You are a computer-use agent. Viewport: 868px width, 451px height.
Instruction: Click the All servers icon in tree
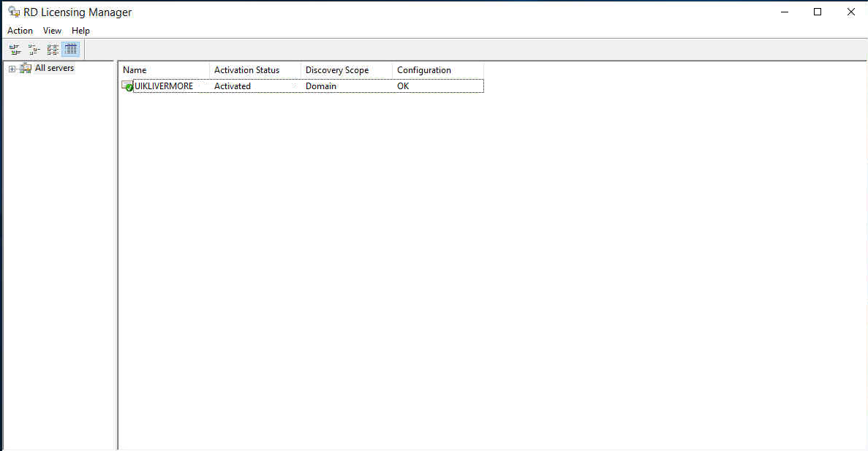(26, 68)
